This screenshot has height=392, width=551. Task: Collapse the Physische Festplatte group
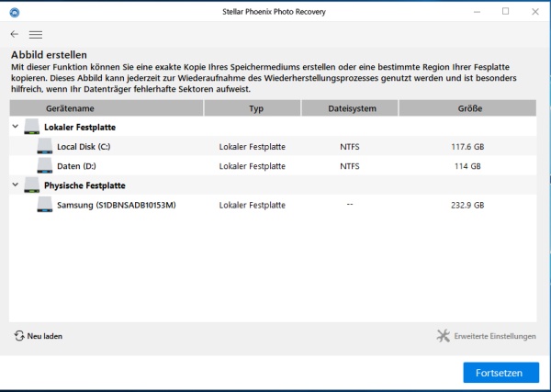(x=15, y=185)
